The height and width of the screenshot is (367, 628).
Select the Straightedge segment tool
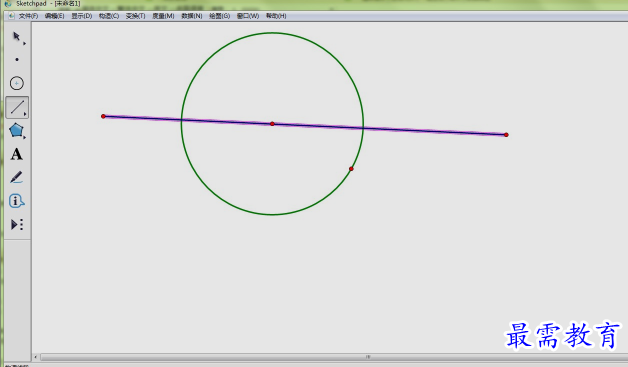pyautogui.click(x=17, y=107)
